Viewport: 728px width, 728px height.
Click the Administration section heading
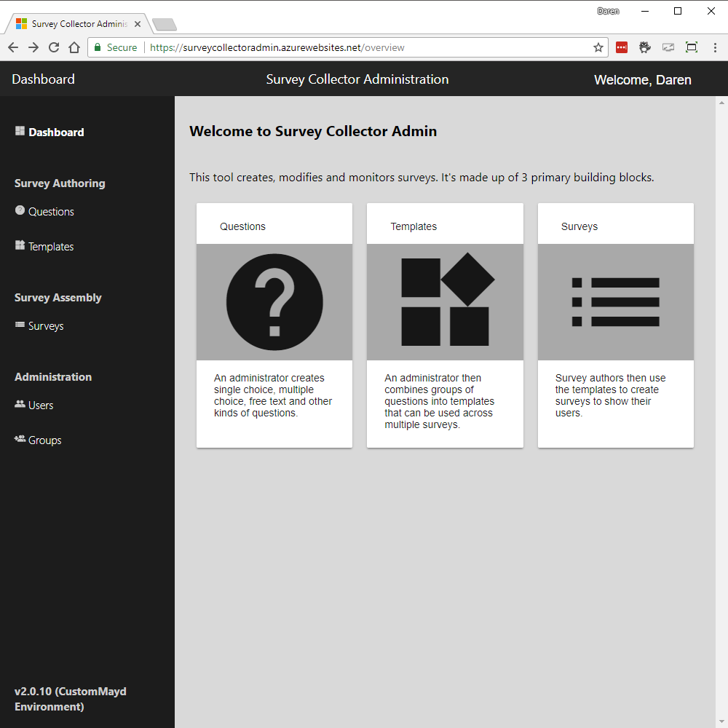pyautogui.click(x=53, y=377)
